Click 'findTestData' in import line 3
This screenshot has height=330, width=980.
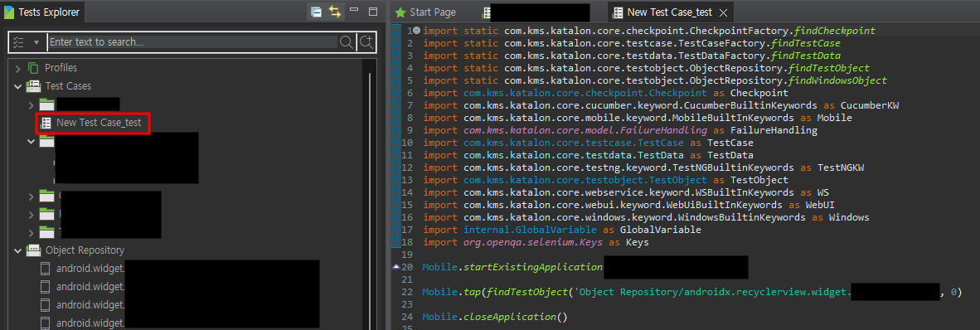[x=806, y=56]
